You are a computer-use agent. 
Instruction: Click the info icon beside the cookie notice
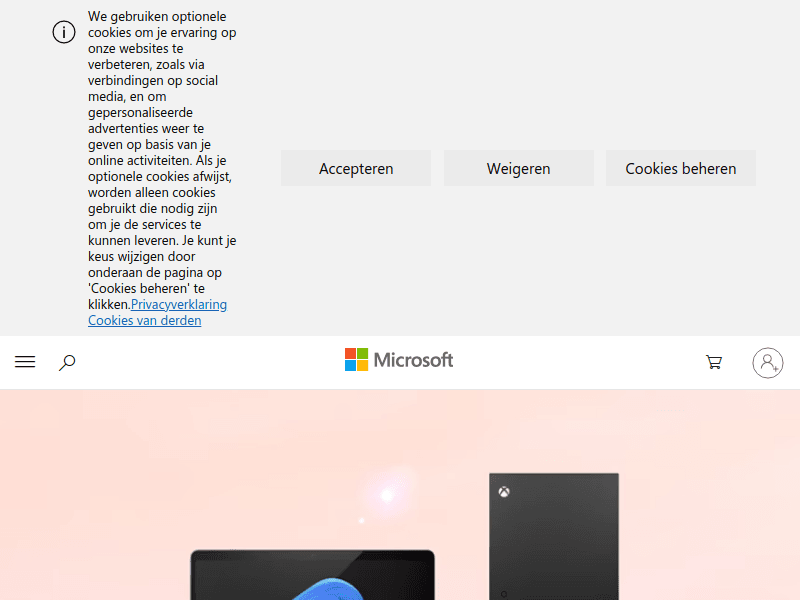(64, 32)
